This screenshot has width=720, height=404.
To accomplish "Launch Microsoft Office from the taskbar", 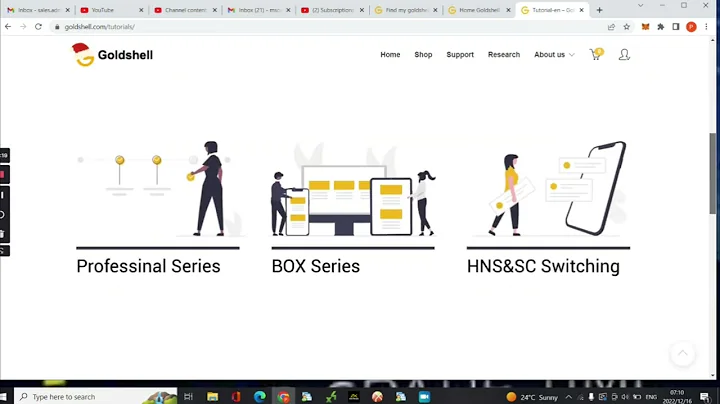I will 236,397.
